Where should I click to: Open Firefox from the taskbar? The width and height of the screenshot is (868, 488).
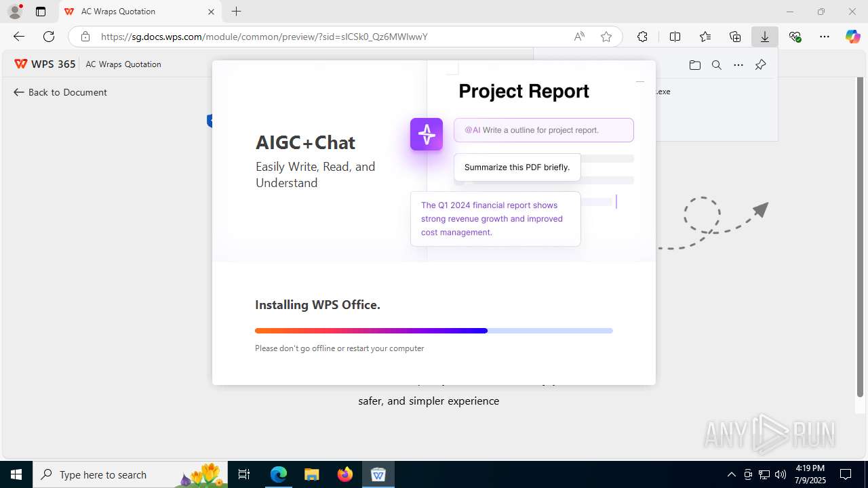click(x=345, y=474)
